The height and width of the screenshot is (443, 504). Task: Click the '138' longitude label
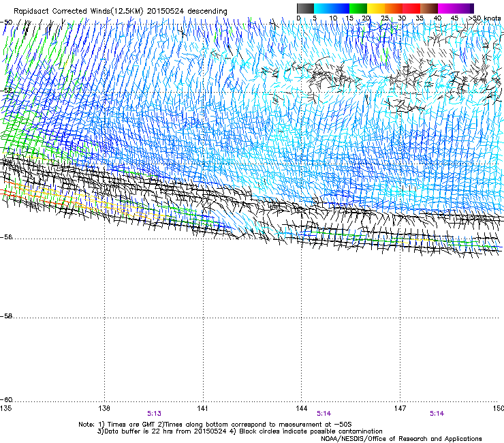pyautogui.click(x=104, y=408)
